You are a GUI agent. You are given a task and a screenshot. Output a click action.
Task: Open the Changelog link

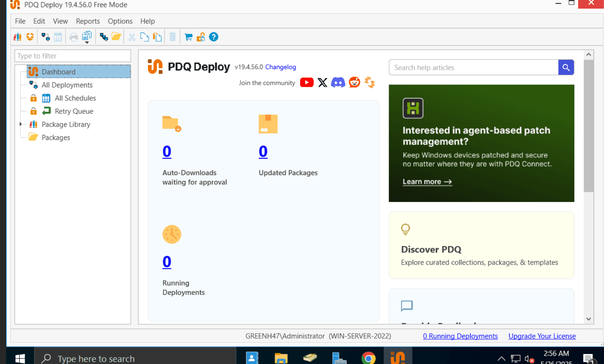click(x=281, y=67)
